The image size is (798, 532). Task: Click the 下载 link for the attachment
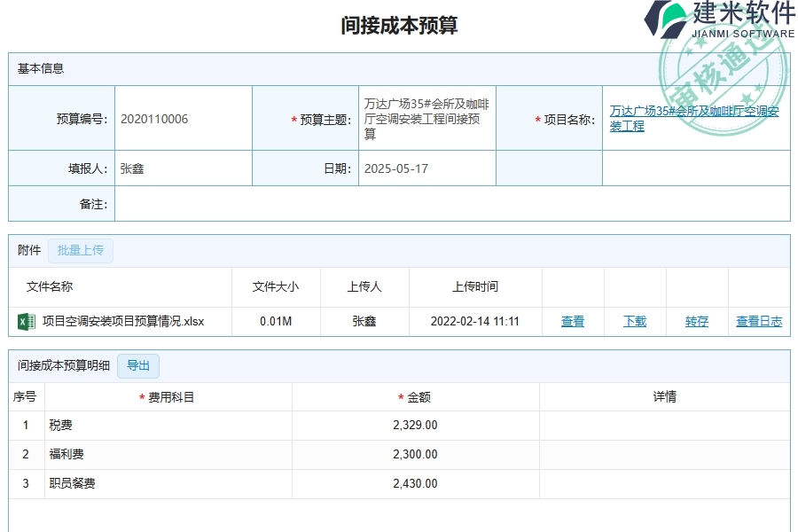pos(635,321)
